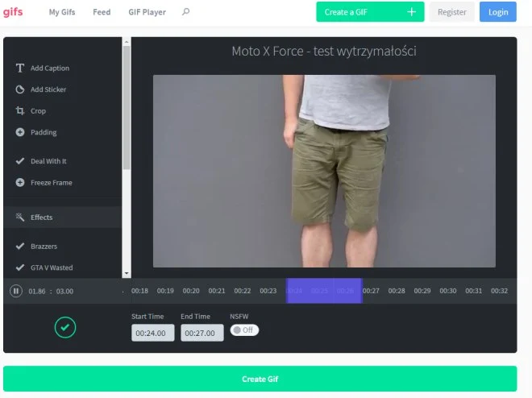Image resolution: width=532 pixels, height=398 pixels.
Task: Click the 00:21 timeline marker
Action: point(217,291)
